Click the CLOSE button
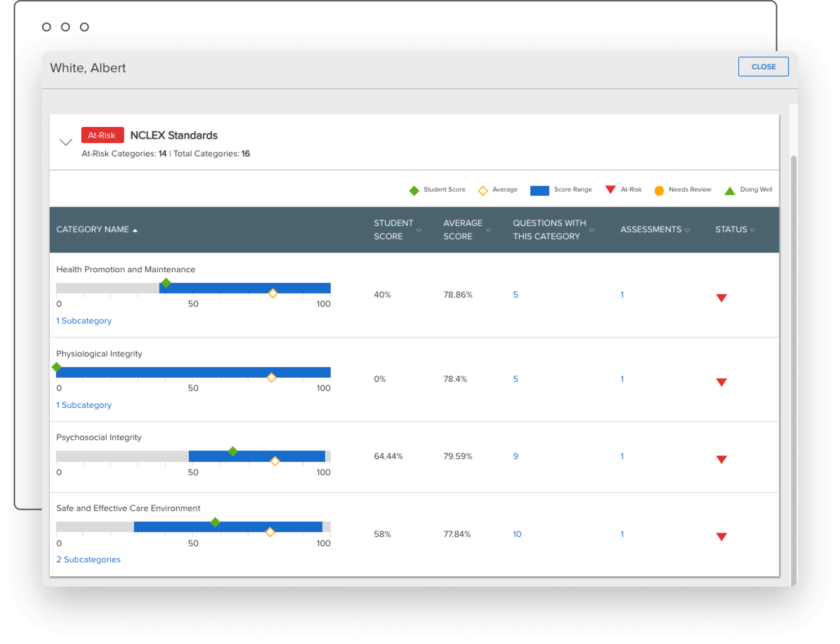This screenshot has height=644, width=840. [x=763, y=67]
